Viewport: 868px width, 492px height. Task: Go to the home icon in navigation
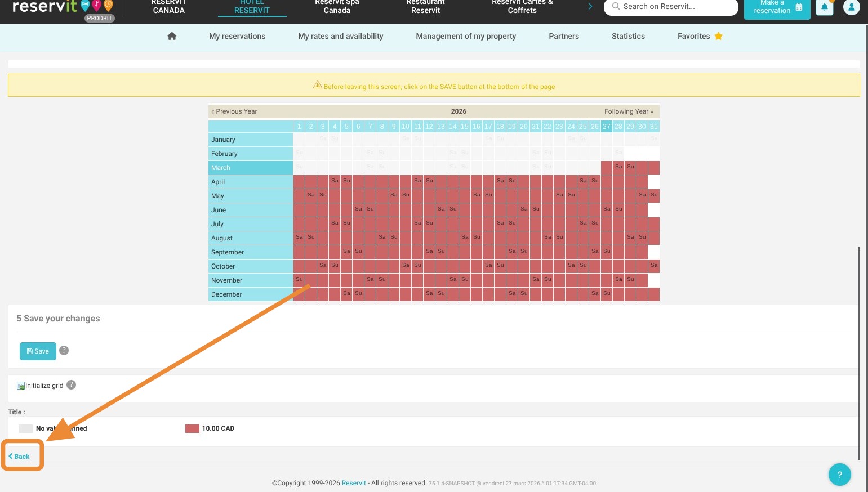(172, 36)
